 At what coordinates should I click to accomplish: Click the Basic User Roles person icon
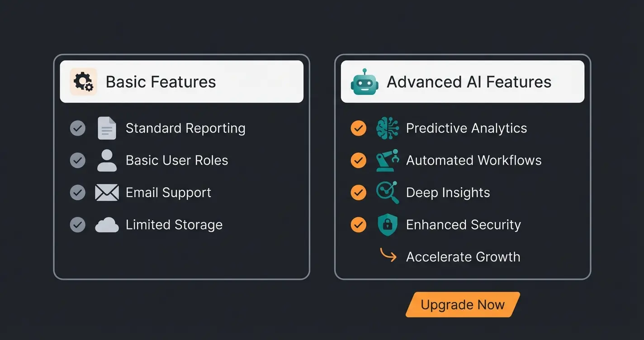107,161
